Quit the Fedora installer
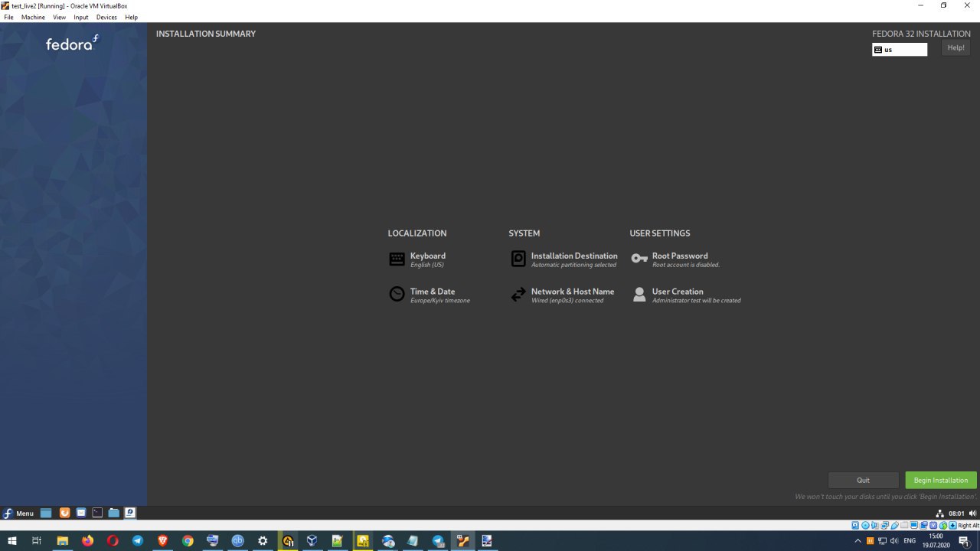The width and height of the screenshot is (980, 551). (863, 480)
